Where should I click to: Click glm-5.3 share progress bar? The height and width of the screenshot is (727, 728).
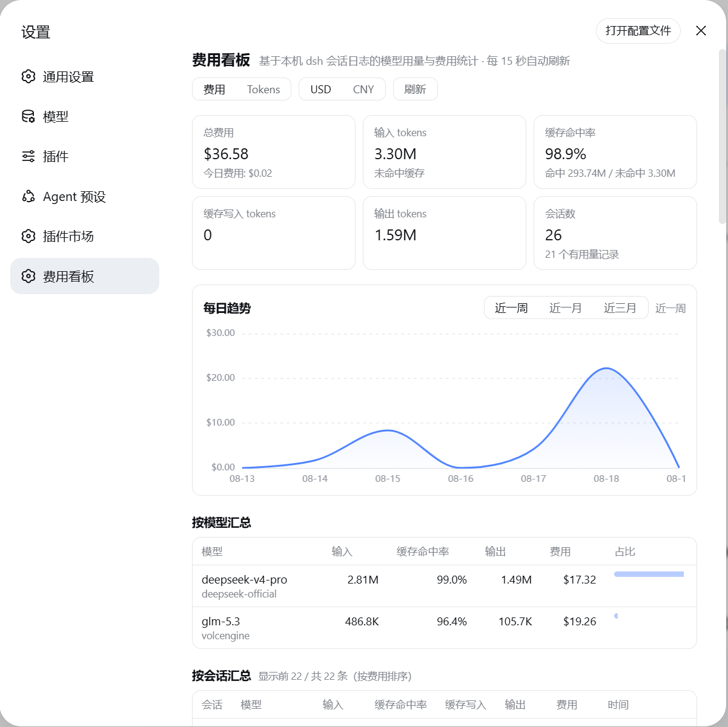616,616
